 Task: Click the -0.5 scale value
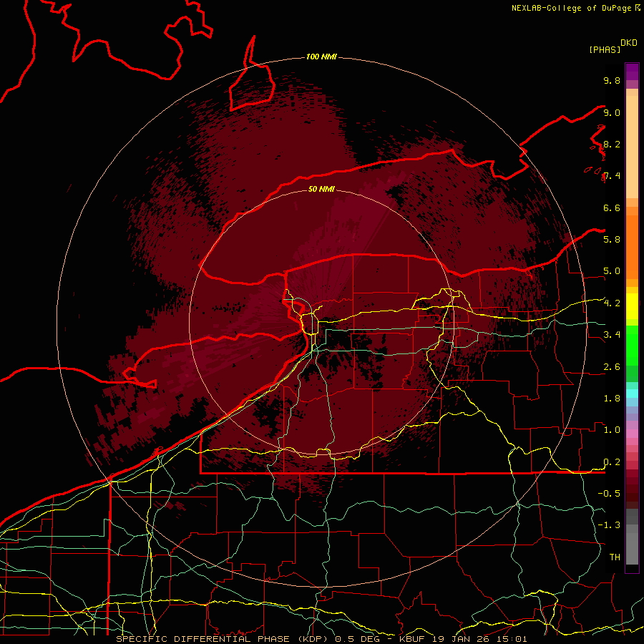[609, 494]
